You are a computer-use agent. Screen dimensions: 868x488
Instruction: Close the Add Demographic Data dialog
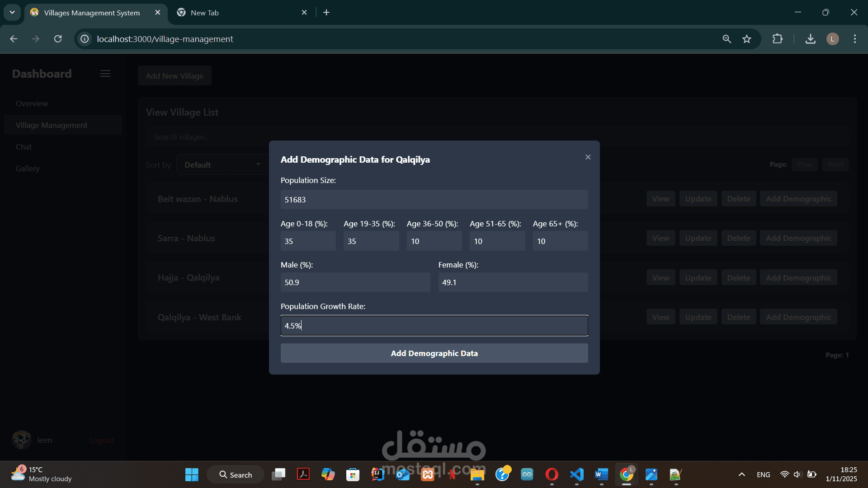588,157
